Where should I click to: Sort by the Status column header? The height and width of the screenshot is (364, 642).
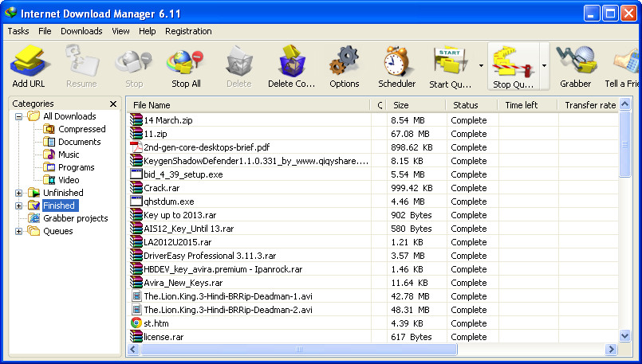[471, 105]
